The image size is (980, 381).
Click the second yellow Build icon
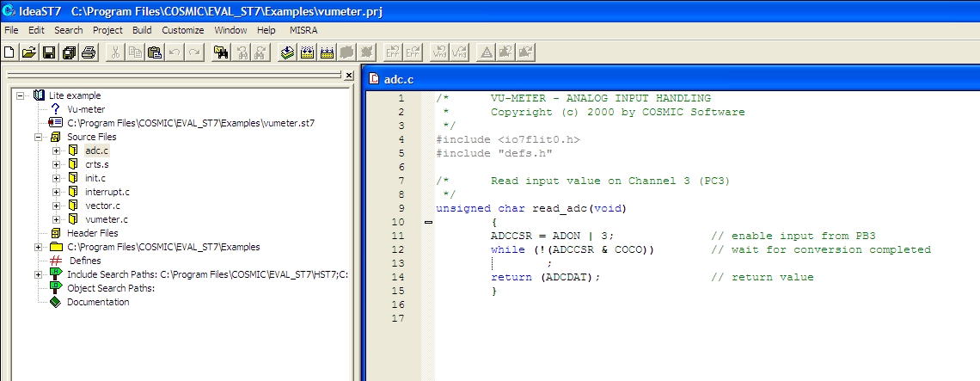click(x=327, y=52)
